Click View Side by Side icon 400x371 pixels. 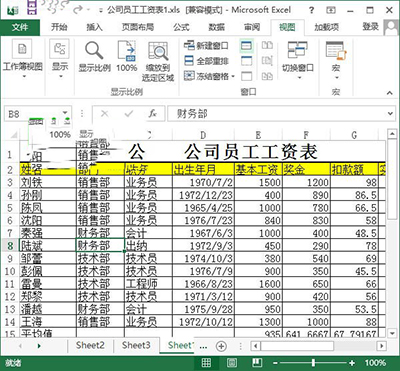(267, 46)
